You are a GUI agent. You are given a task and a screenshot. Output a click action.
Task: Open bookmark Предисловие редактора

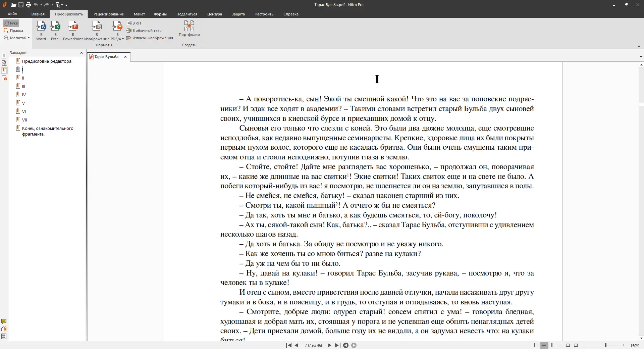[x=47, y=61]
